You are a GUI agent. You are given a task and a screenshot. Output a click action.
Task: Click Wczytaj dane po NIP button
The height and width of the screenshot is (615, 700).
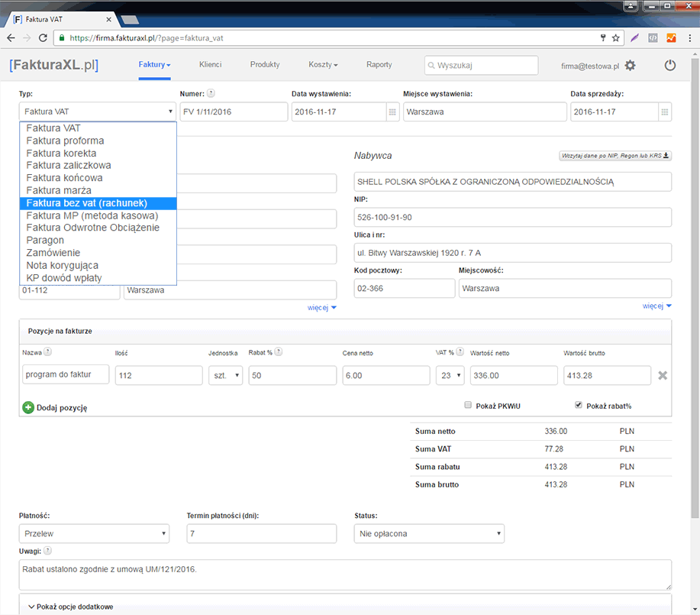click(x=615, y=156)
